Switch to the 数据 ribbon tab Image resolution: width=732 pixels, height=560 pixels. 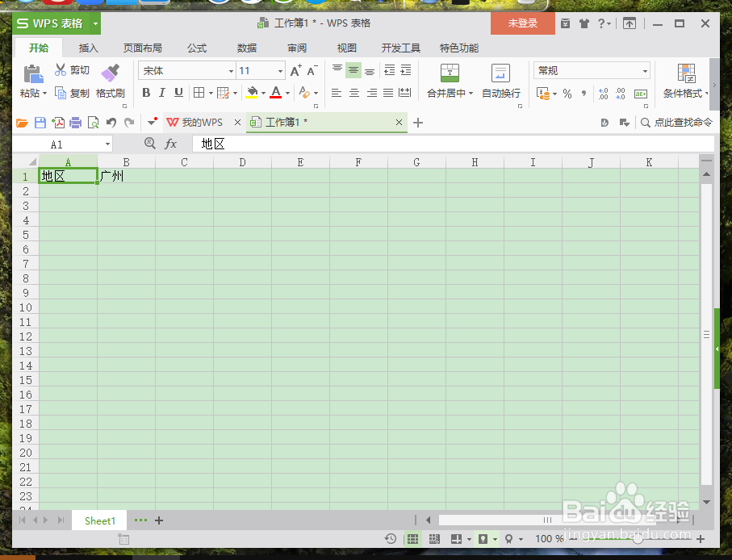(x=247, y=48)
